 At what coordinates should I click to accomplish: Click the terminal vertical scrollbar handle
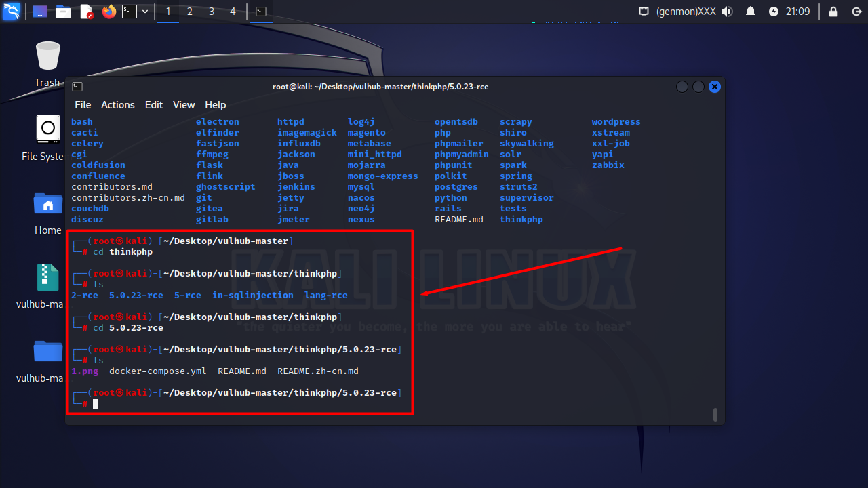click(715, 414)
